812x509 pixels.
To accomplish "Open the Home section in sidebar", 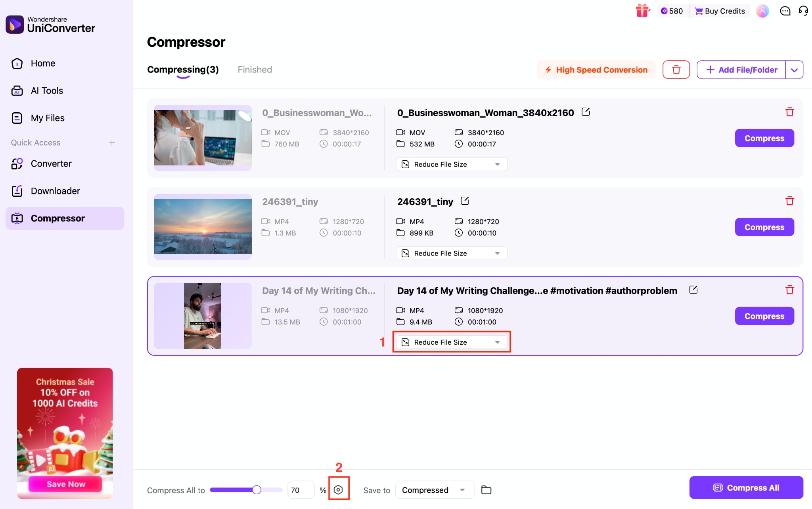I will [42, 63].
